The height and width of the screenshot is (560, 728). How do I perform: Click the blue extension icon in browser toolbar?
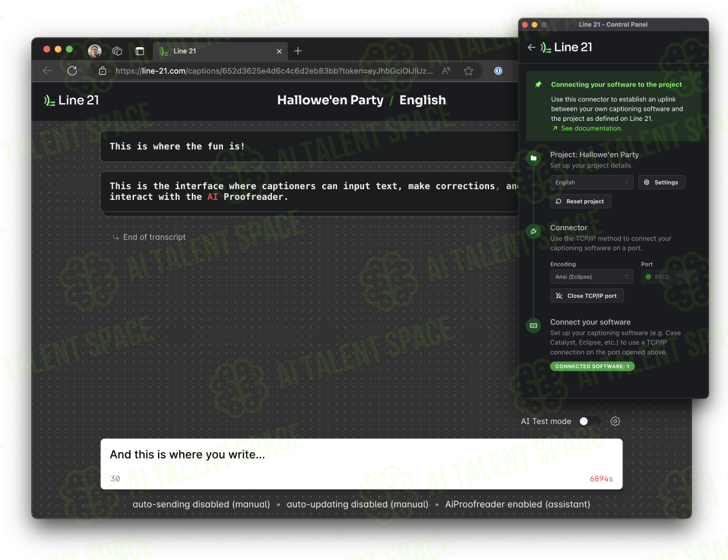click(499, 71)
